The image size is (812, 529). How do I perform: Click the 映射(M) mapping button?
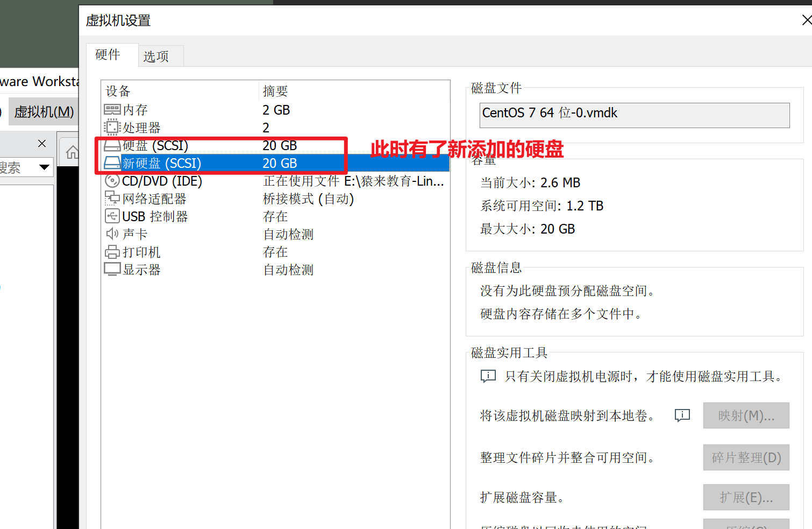click(746, 415)
